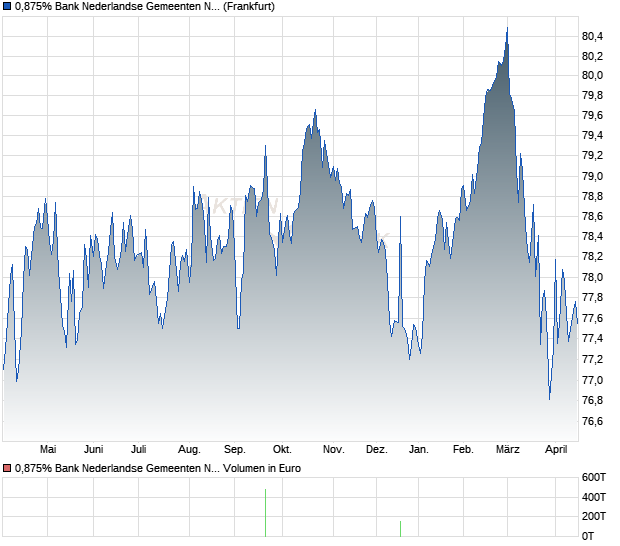This screenshot has height=546, width=620.
Task: Click the blue price series legend square
Action: (7, 6)
